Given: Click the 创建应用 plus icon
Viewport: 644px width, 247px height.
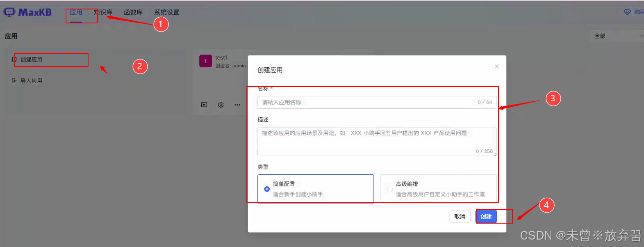Looking at the screenshot, I should point(14,59).
